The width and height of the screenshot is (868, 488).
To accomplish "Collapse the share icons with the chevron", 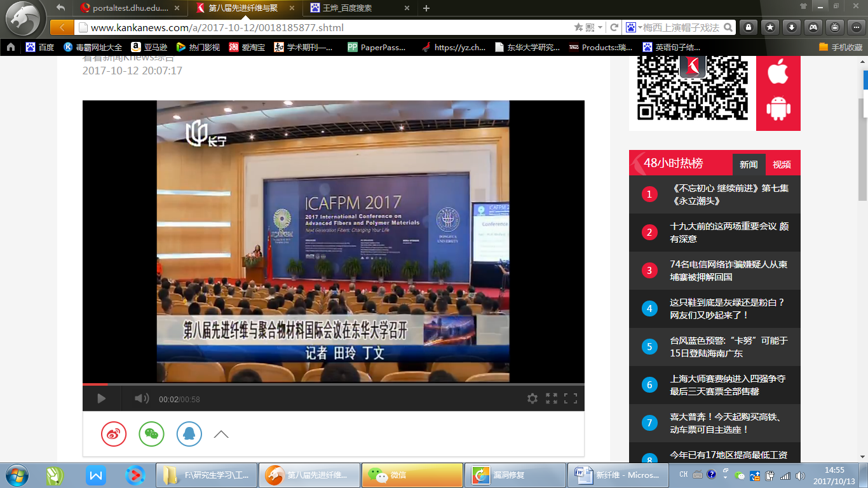I will pos(221,435).
